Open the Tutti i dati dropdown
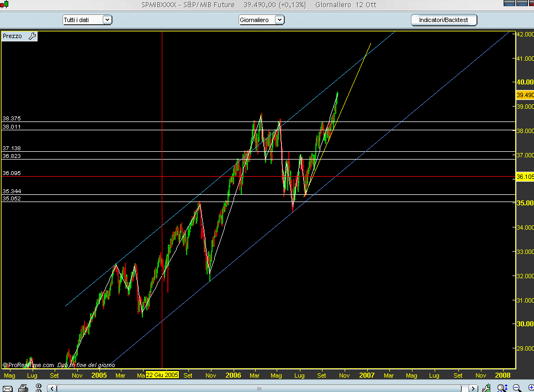Viewport: 534px width, 392px height. [87, 20]
